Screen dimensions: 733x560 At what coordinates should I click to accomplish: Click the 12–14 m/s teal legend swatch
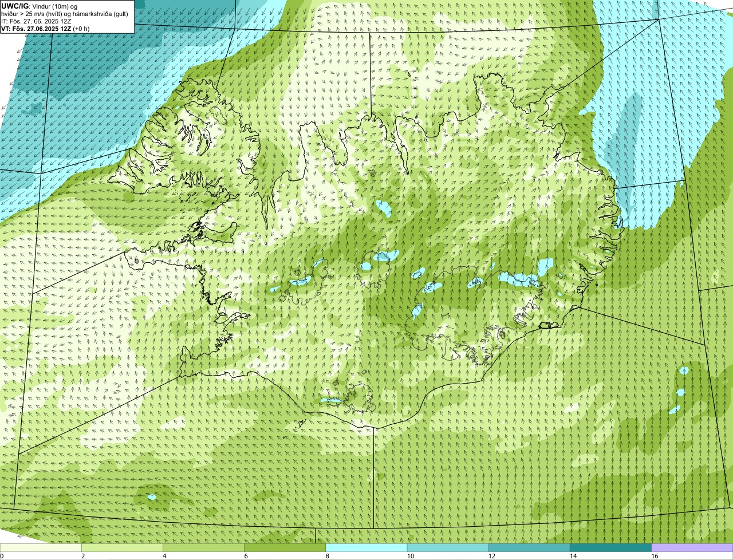click(529, 548)
